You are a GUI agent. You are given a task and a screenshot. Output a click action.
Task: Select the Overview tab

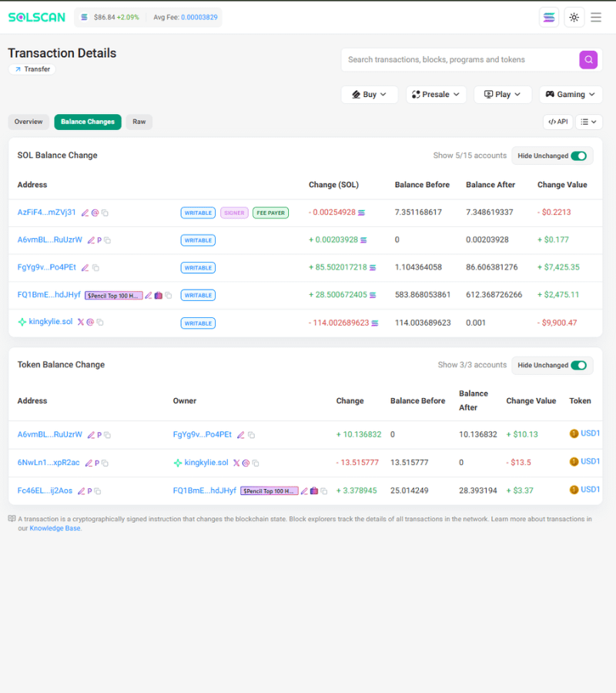click(x=28, y=122)
